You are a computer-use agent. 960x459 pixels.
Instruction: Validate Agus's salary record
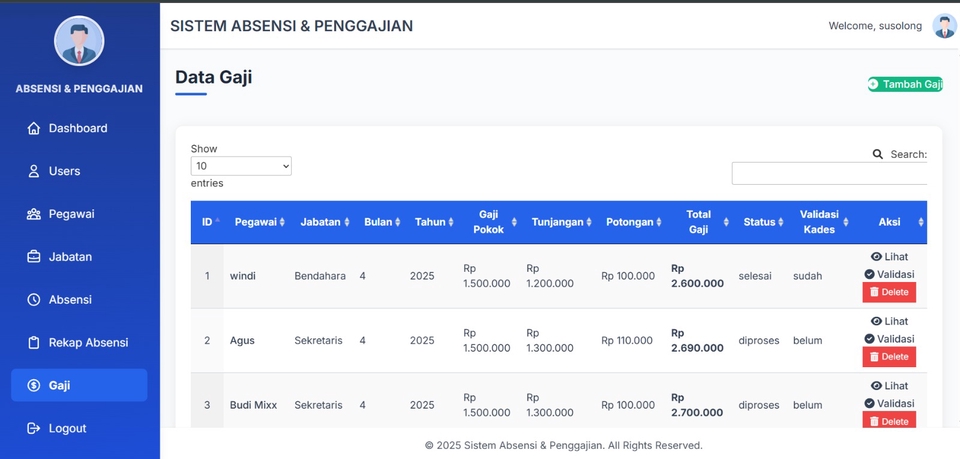[889, 339]
